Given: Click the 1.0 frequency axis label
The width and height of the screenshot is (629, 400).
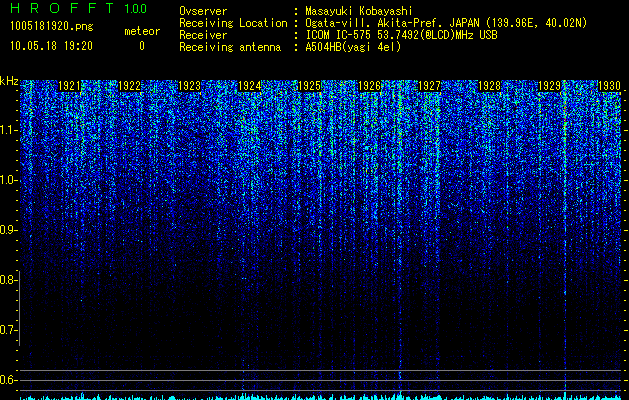Looking at the screenshot, I should [x=7, y=180].
